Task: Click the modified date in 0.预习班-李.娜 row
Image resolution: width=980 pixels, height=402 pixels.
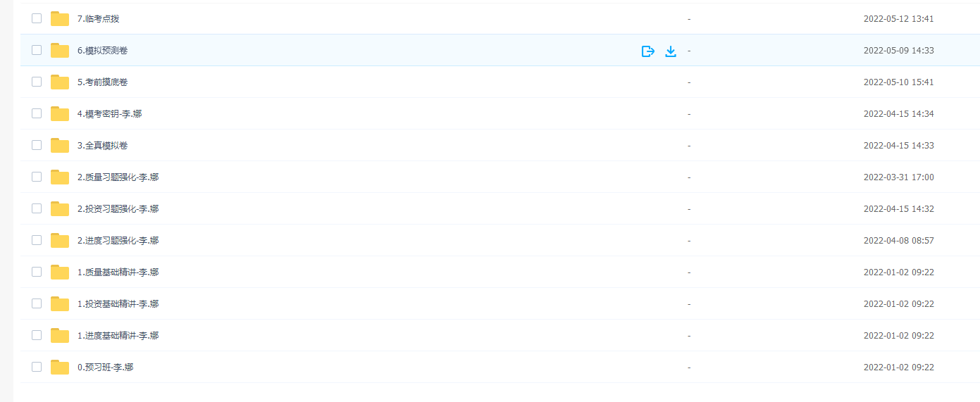Action: [899, 368]
